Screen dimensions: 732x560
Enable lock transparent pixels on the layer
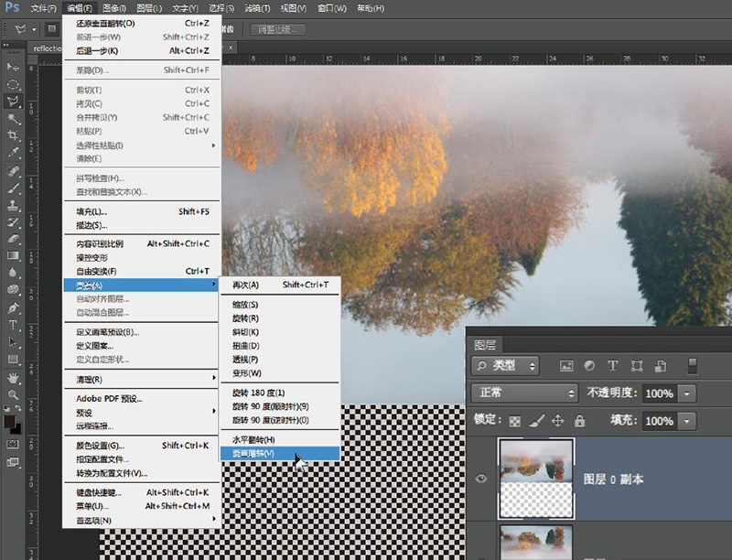click(x=515, y=420)
